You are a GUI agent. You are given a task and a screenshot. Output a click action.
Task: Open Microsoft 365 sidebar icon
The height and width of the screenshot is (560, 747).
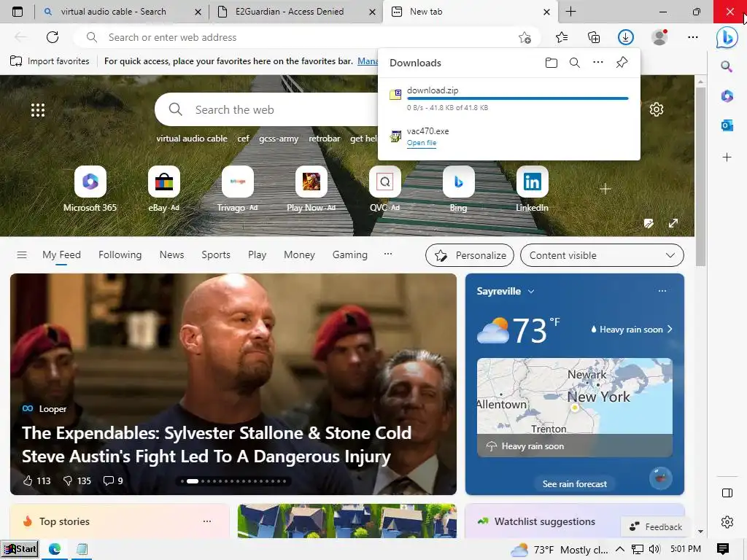(727, 96)
